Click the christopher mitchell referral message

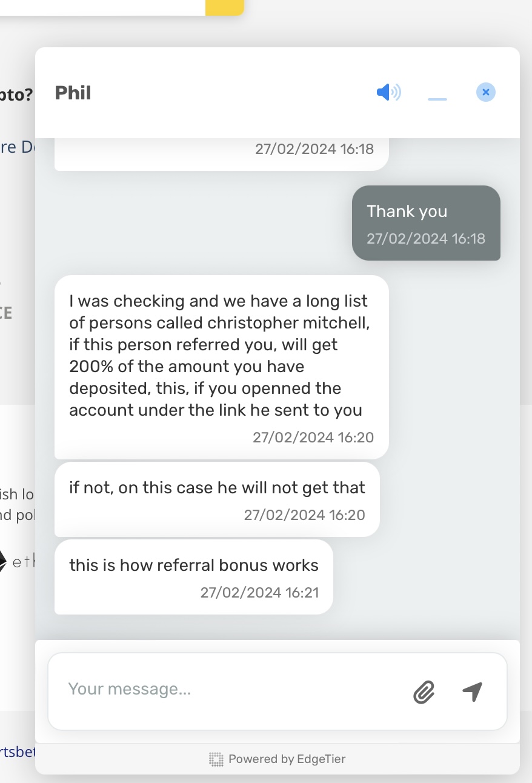click(x=221, y=367)
